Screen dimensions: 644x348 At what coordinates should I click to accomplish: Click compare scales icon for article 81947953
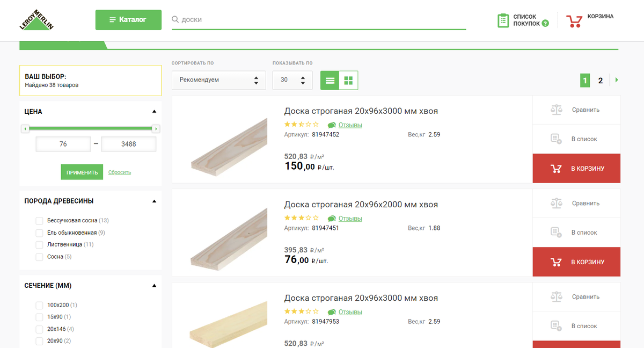pyautogui.click(x=557, y=296)
